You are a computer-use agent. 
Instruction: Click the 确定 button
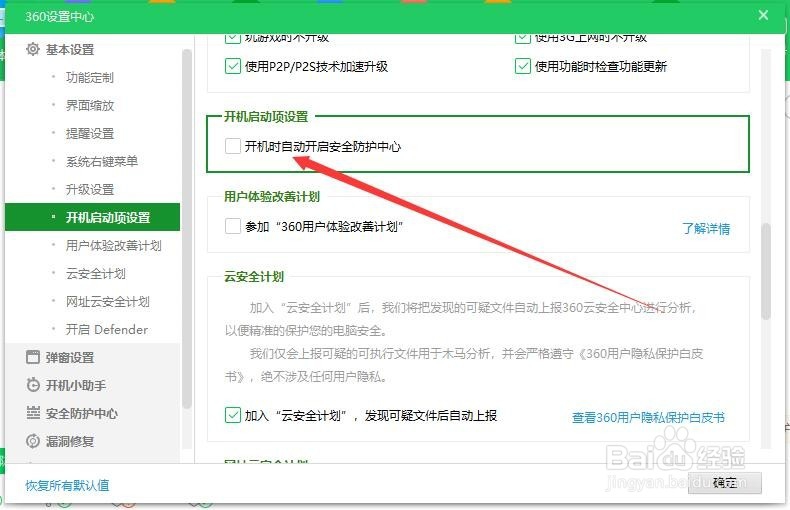[725, 482]
